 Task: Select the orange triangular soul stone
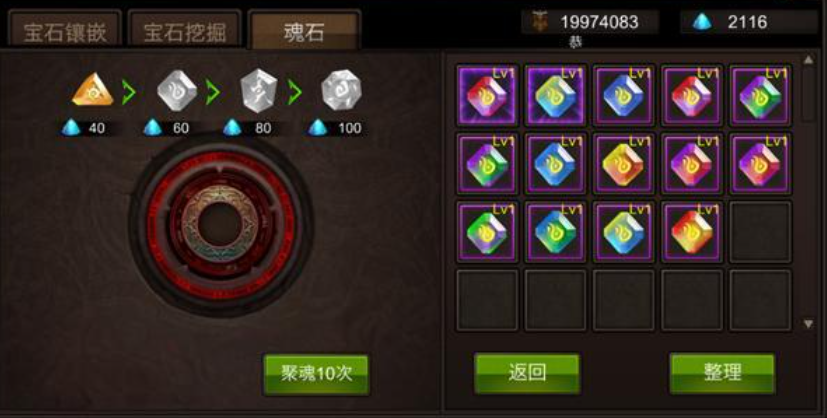point(93,90)
